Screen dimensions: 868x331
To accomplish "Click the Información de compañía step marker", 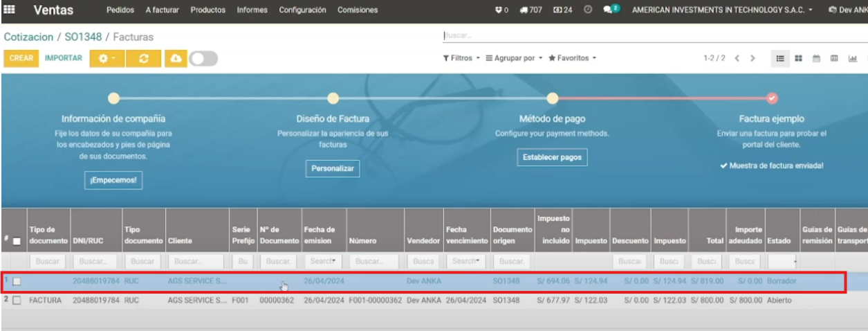I will point(114,98).
